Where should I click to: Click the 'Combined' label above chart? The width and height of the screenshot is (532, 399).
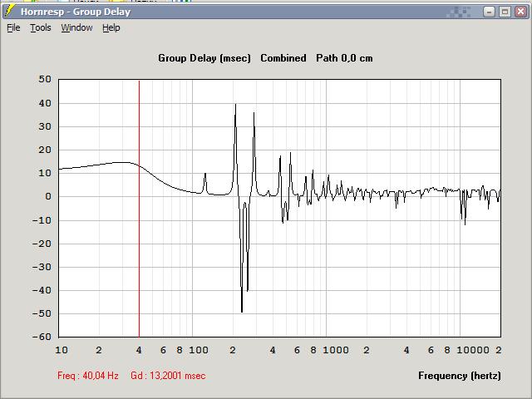pyautogui.click(x=283, y=58)
